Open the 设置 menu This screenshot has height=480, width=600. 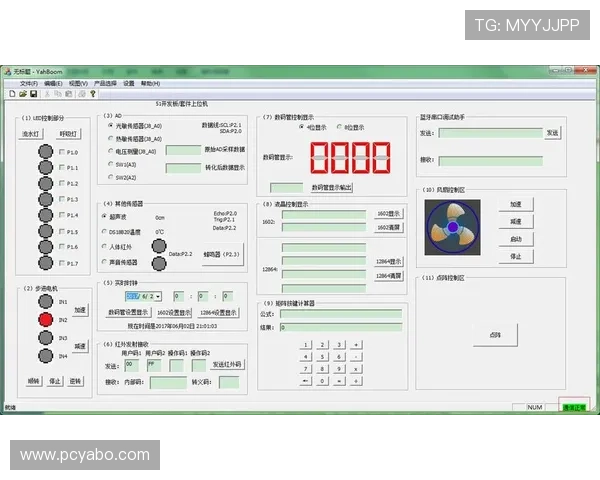pyautogui.click(x=129, y=84)
